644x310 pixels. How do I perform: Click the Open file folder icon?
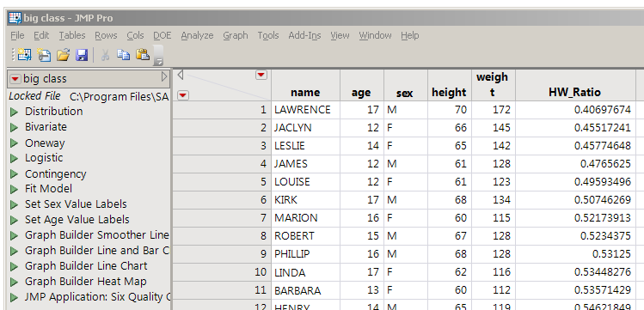(63, 55)
